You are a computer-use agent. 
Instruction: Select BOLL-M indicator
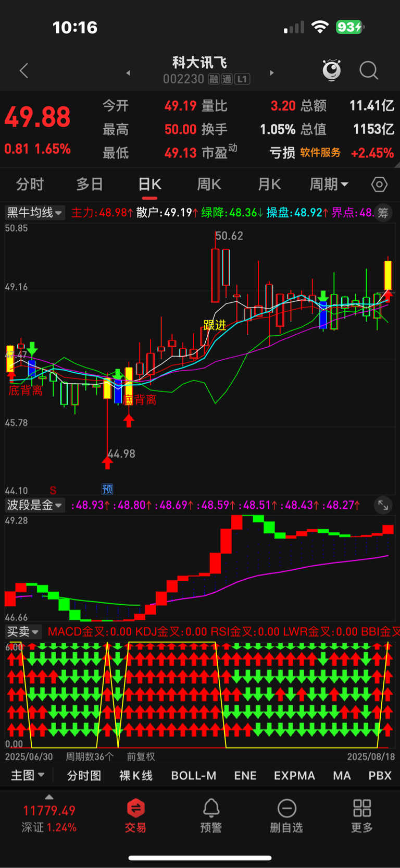tap(194, 776)
